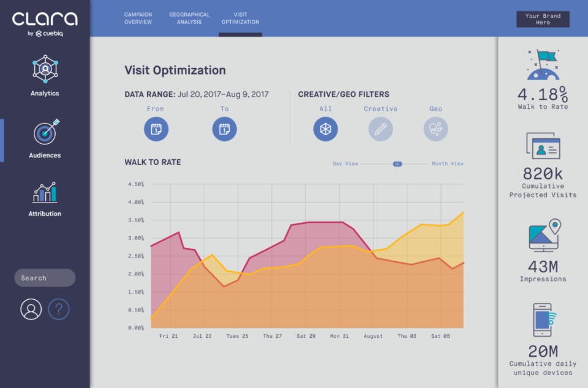588x388 pixels.
Task: Click the Day/Month view slider handle
Action: click(x=397, y=164)
